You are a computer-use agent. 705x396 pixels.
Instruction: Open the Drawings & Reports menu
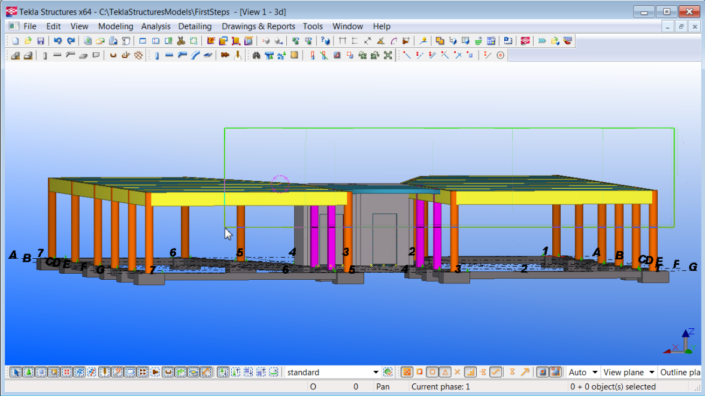click(x=258, y=26)
